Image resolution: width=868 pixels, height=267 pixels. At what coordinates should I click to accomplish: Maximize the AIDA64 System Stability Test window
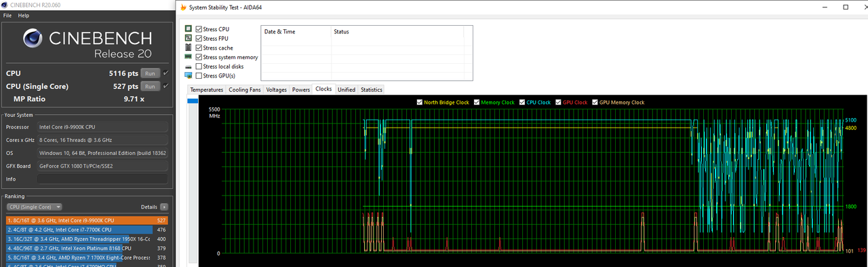(846, 7)
